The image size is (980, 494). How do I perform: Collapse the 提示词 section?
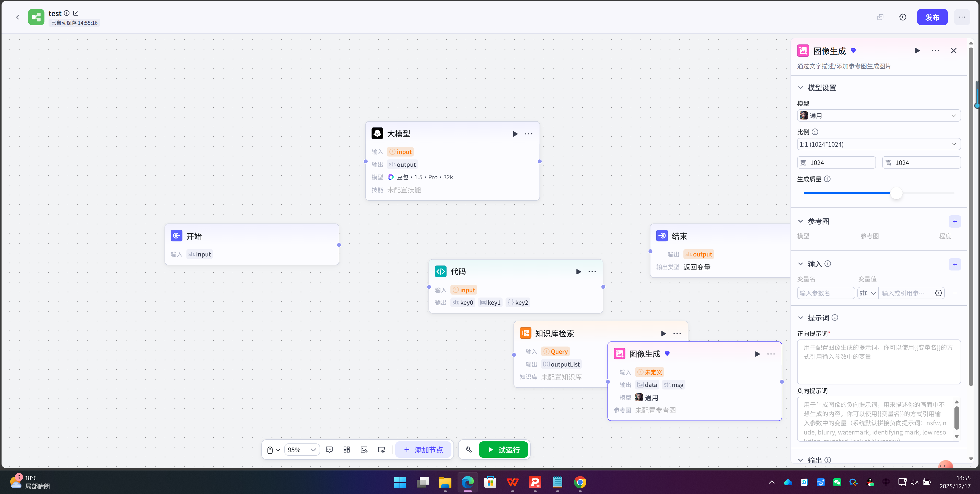coord(801,317)
